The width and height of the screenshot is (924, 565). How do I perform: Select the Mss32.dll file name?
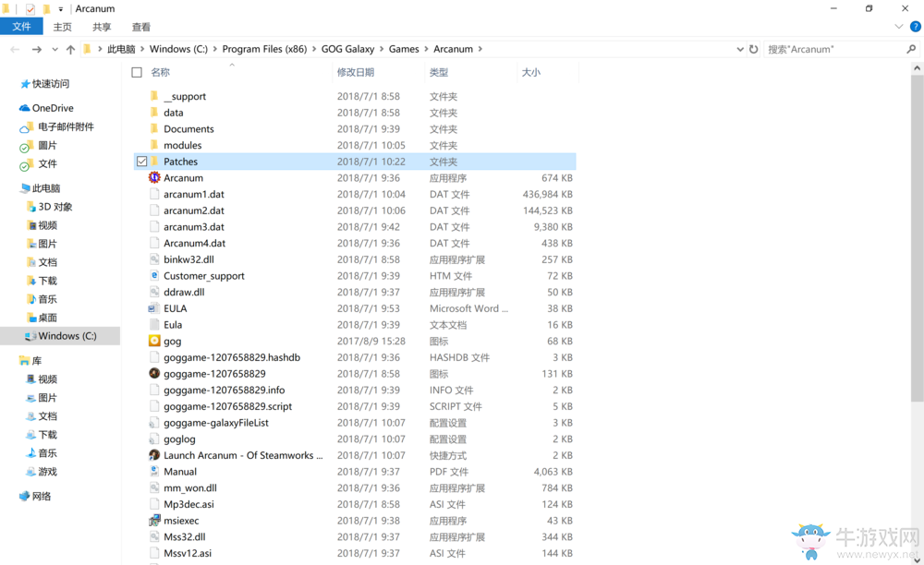pos(185,536)
